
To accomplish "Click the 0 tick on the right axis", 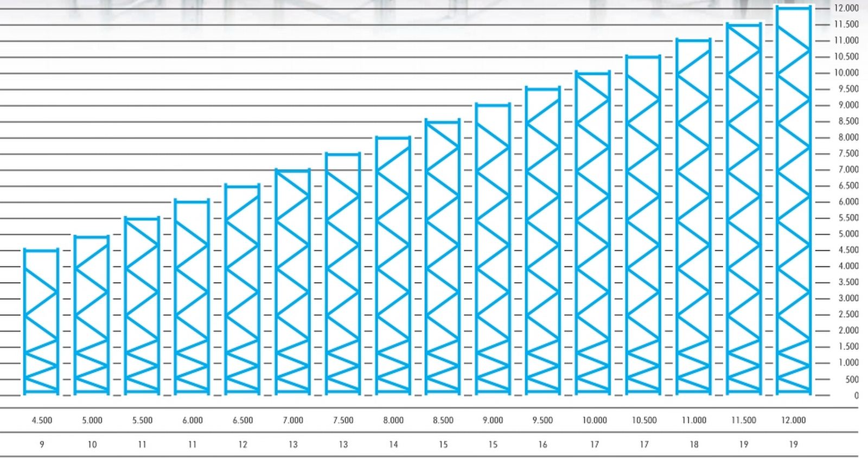I will pos(856,396).
